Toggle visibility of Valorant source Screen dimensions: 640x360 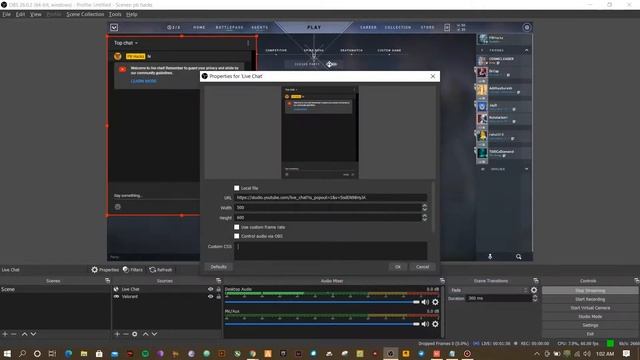click(x=211, y=296)
